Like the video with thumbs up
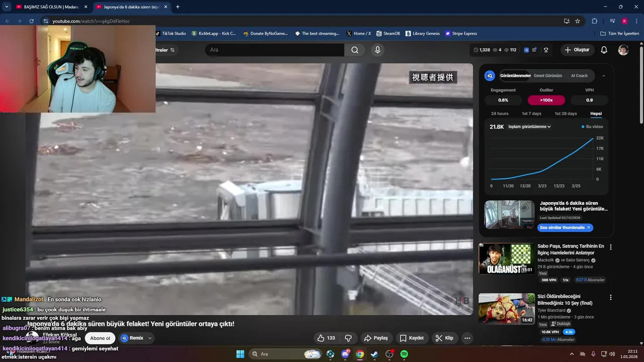The width and height of the screenshot is (644, 362). pyautogui.click(x=326, y=338)
